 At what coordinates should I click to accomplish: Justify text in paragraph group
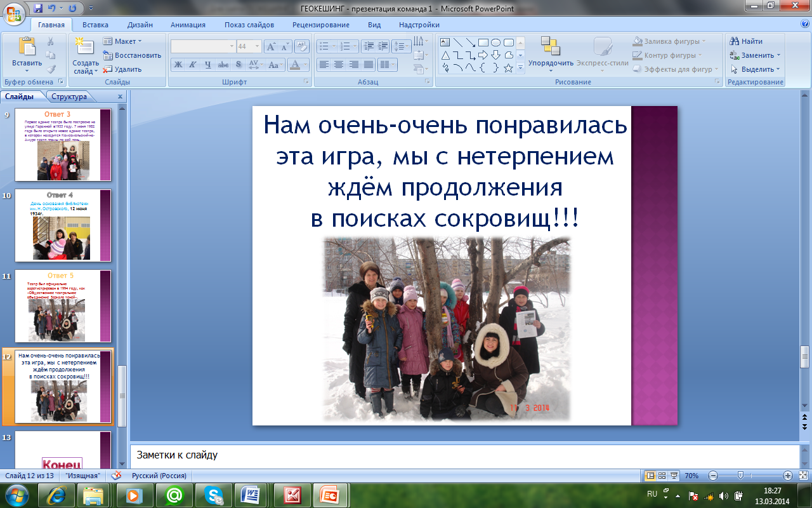[x=369, y=65]
